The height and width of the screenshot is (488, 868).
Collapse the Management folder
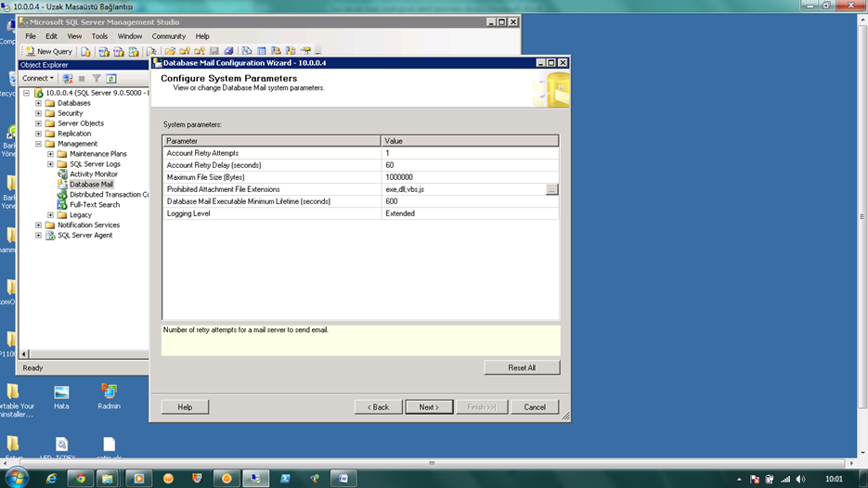point(38,144)
